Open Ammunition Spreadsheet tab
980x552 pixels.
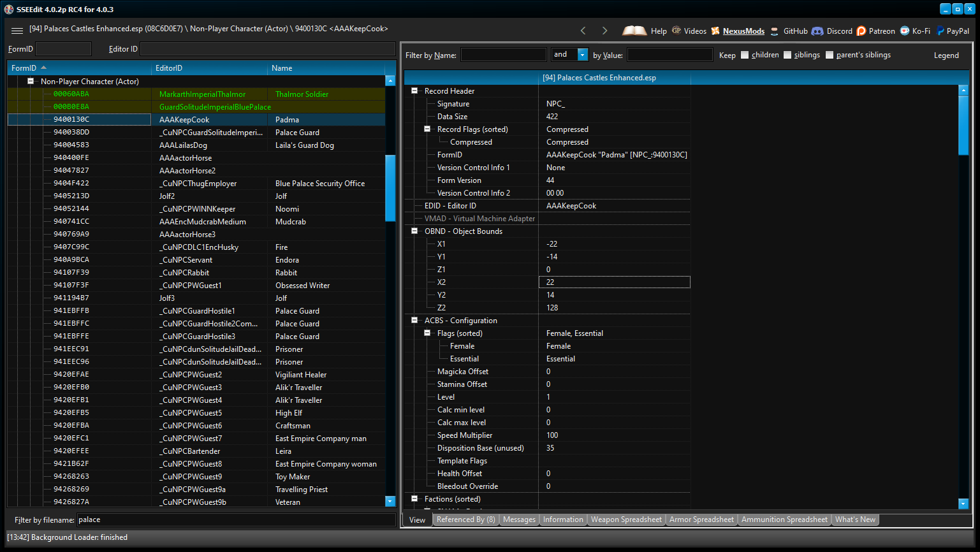[784, 519]
